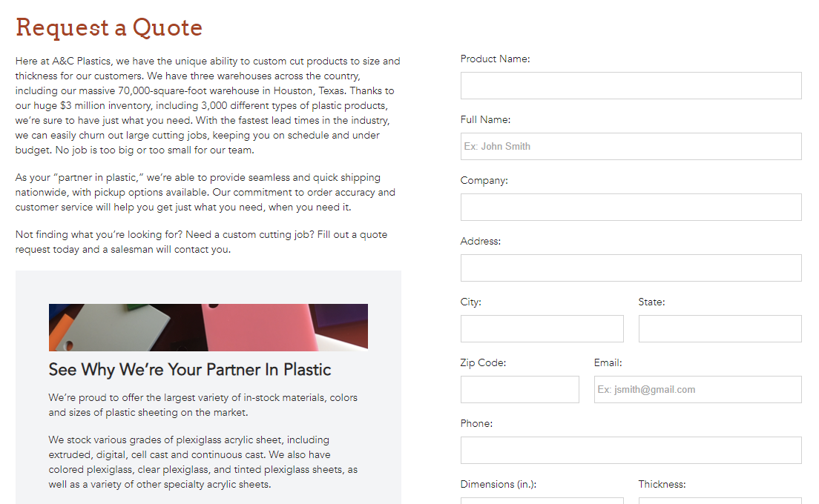Click into the Phone field
Viewport: 819px width, 504px height.
631,451
